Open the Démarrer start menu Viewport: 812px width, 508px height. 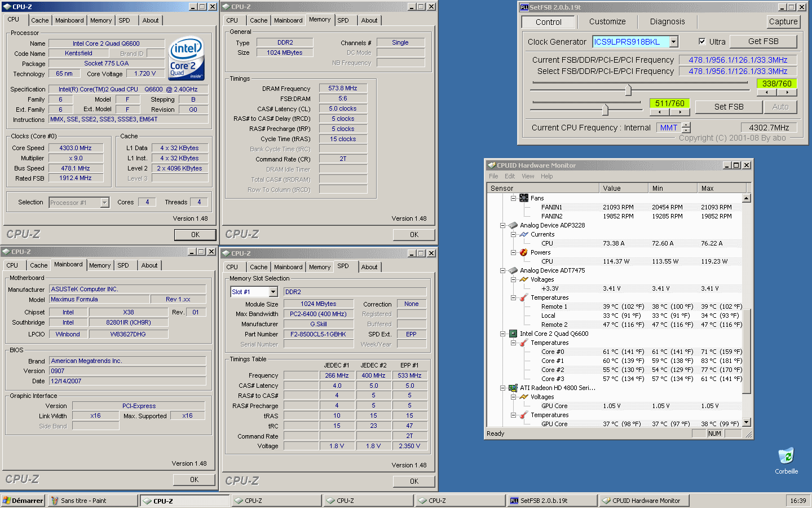click(x=23, y=501)
